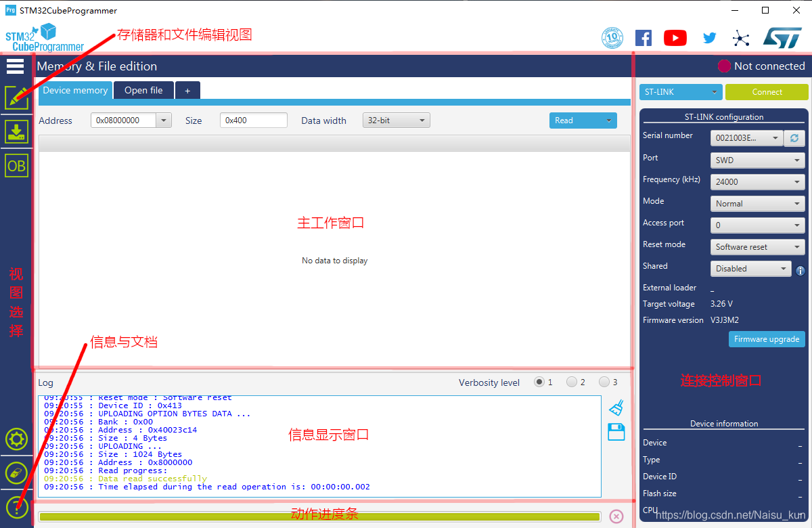Viewport: 812px width, 528px height.
Task: Cancel the operation next to the progress bar
Action: click(x=616, y=516)
